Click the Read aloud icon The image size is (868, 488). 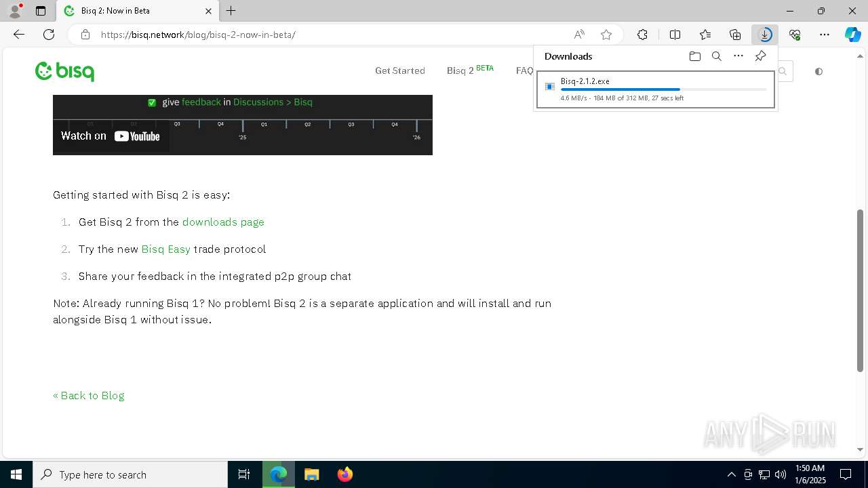[579, 35]
